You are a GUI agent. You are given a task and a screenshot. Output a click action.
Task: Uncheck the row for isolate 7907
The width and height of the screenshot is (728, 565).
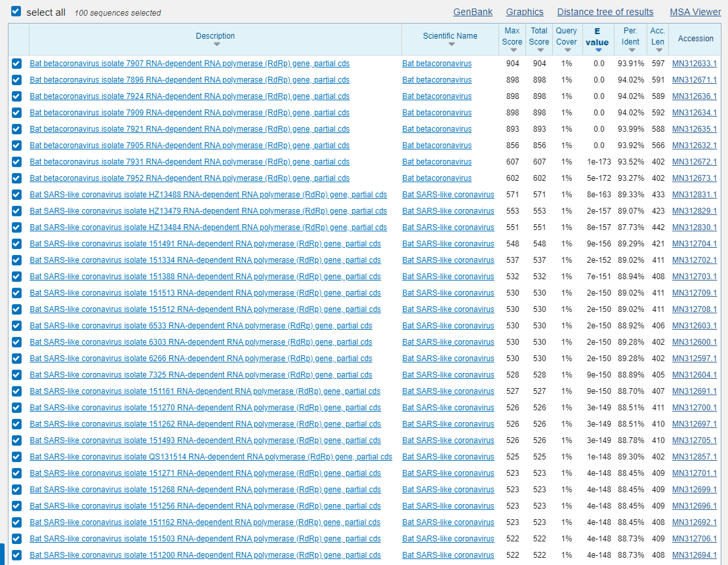(x=16, y=64)
